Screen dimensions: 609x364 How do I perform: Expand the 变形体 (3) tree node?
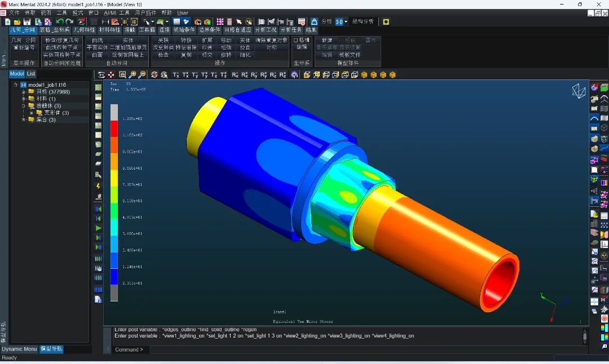coord(32,113)
